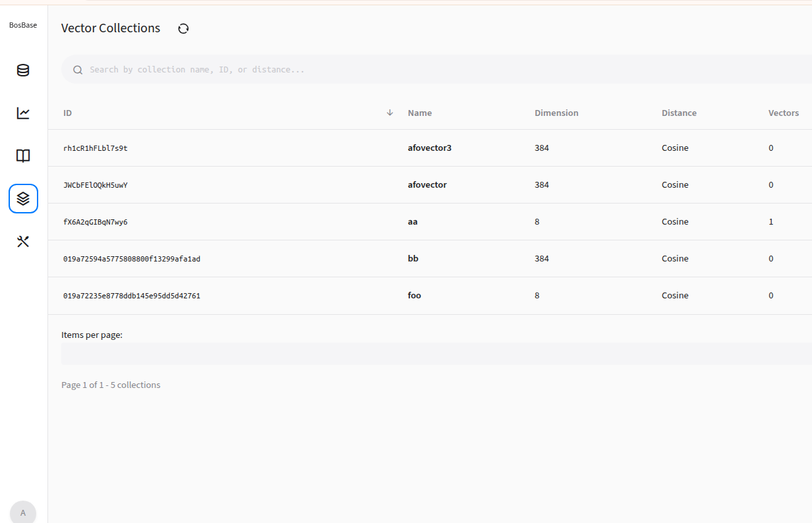Viewport: 812px width, 523px height.
Task: Select the bb collection name
Action: (x=413, y=259)
